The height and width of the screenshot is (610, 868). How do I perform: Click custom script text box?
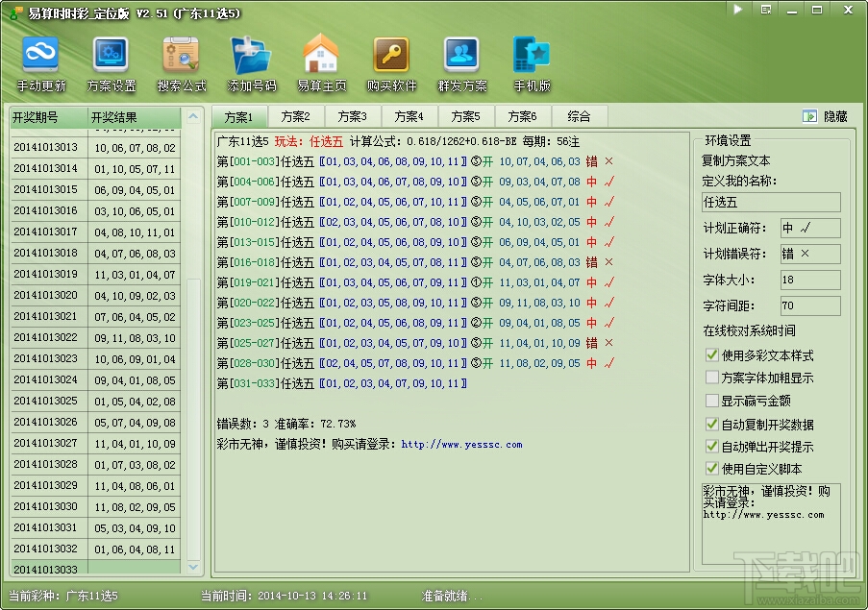771,524
